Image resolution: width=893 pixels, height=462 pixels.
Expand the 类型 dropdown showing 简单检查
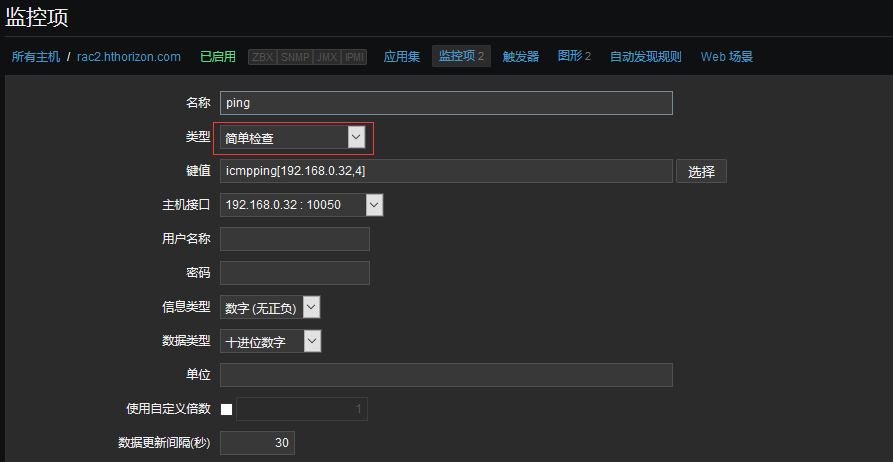[293, 137]
